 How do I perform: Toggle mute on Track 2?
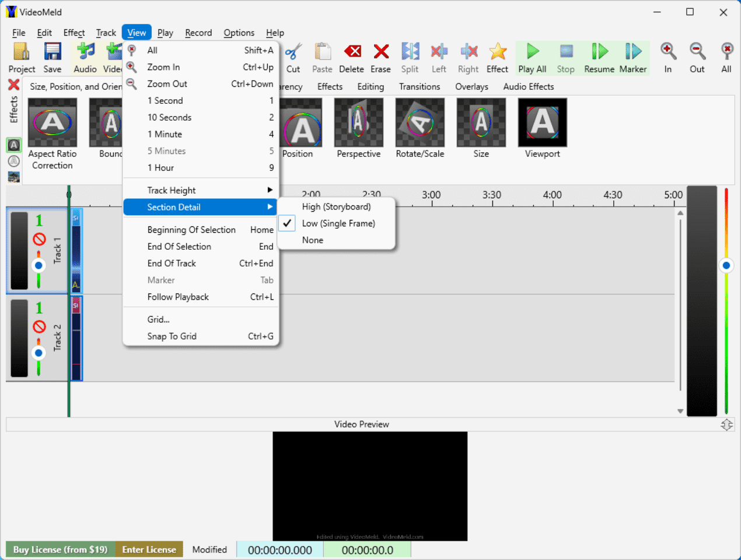pyautogui.click(x=39, y=327)
